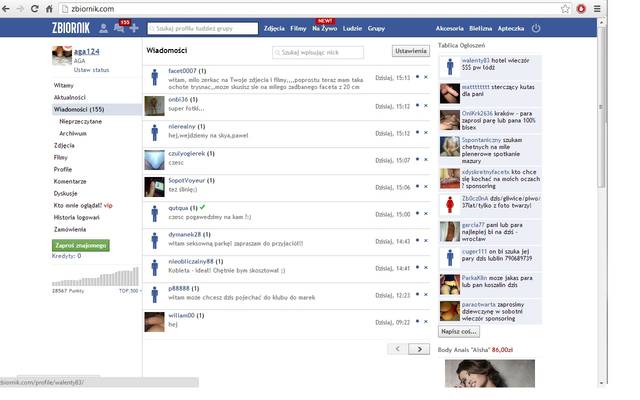Open Nieprzeczytane subfolder under Wiadomości

[x=80, y=121]
